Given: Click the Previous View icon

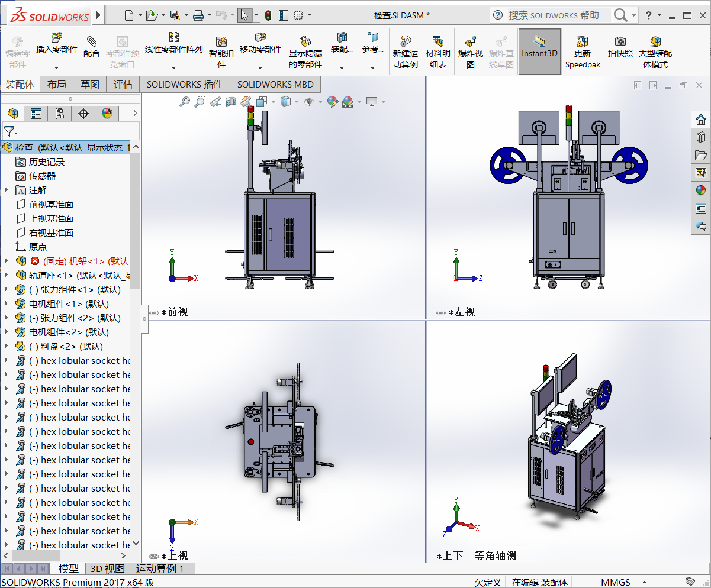Looking at the screenshot, I should point(215,102).
